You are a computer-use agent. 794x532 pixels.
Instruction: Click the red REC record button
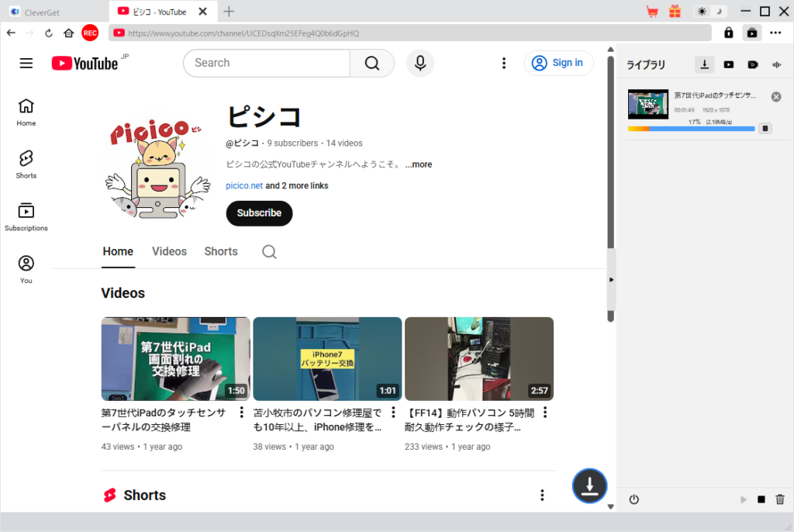coord(90,33)
